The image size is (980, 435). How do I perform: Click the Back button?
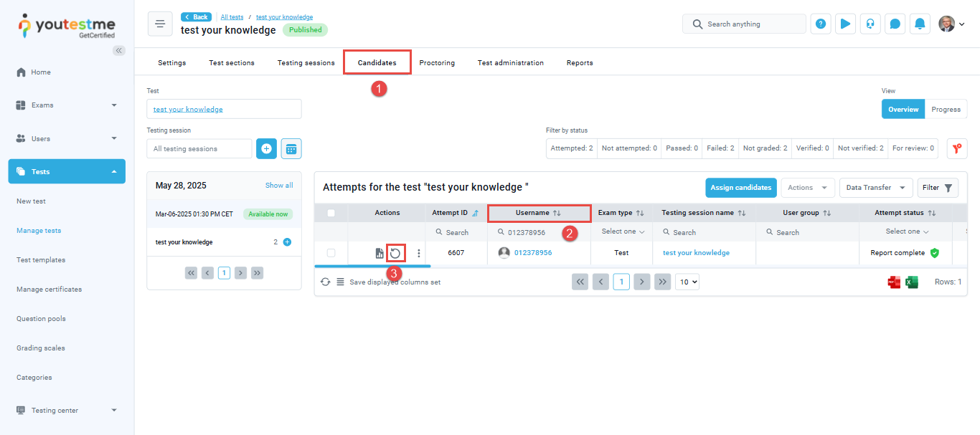click(197, 16)
